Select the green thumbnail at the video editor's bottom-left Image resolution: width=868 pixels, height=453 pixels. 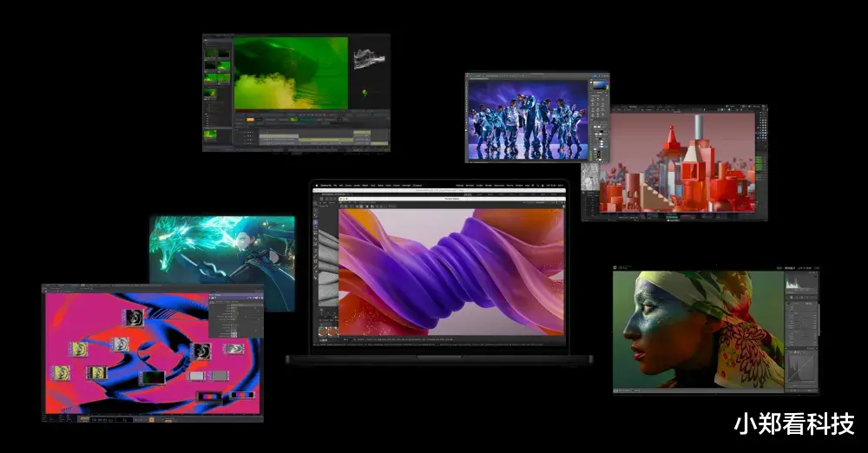click(210, 134)
